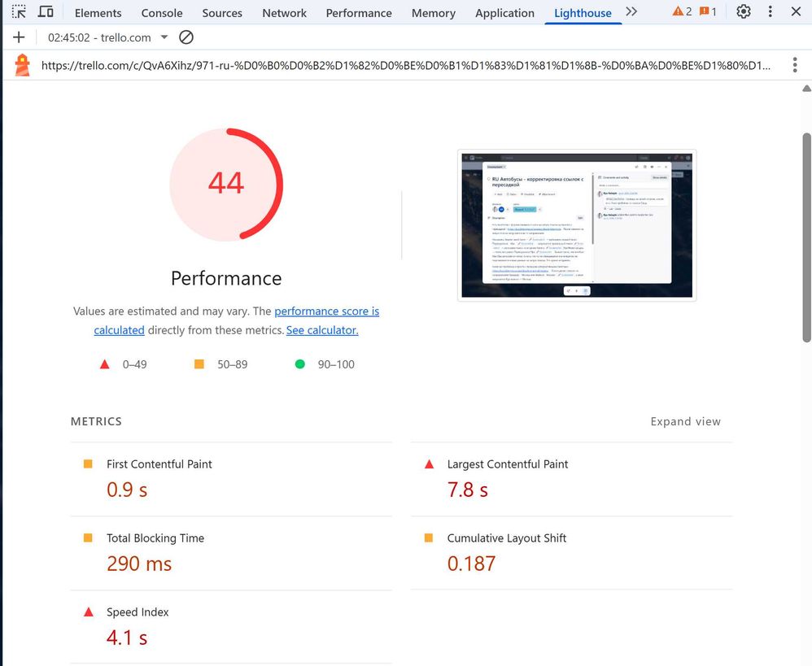The width and height of the screenshot is (812, 666).
Task: Open the warnings counter showing 2
Action: pyautogui.click(x=682, y=12)
